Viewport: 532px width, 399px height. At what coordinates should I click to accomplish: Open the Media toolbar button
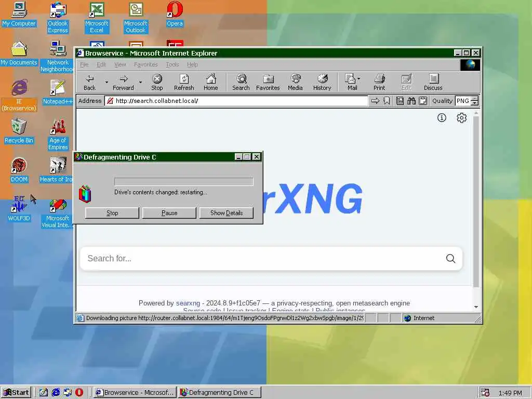coord(295,83)
